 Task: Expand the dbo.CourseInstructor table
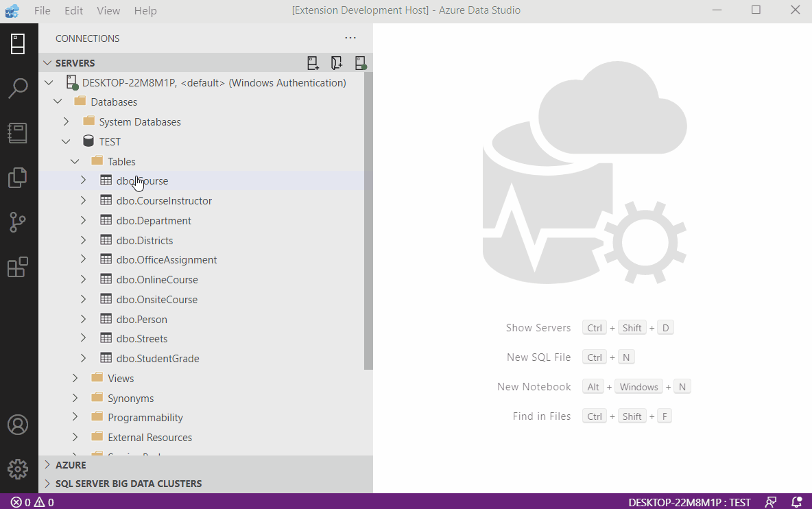83,200
